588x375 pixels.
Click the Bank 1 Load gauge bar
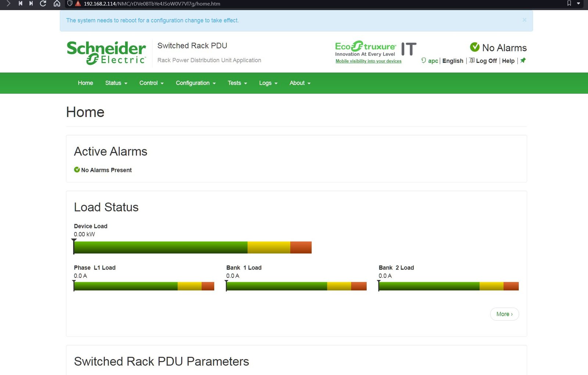[296, 286]
